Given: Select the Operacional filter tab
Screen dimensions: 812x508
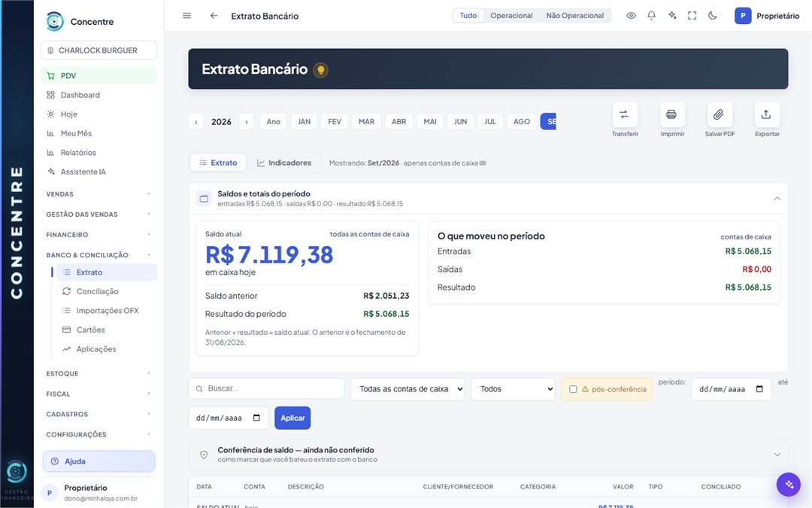Looking at the screenshot, I should coord(511,16).
